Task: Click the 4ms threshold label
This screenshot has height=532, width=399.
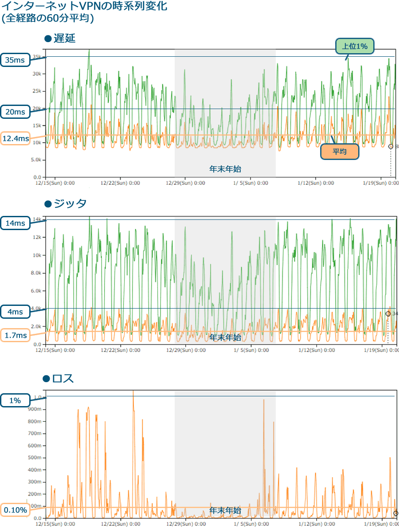Action: point(15,312)
